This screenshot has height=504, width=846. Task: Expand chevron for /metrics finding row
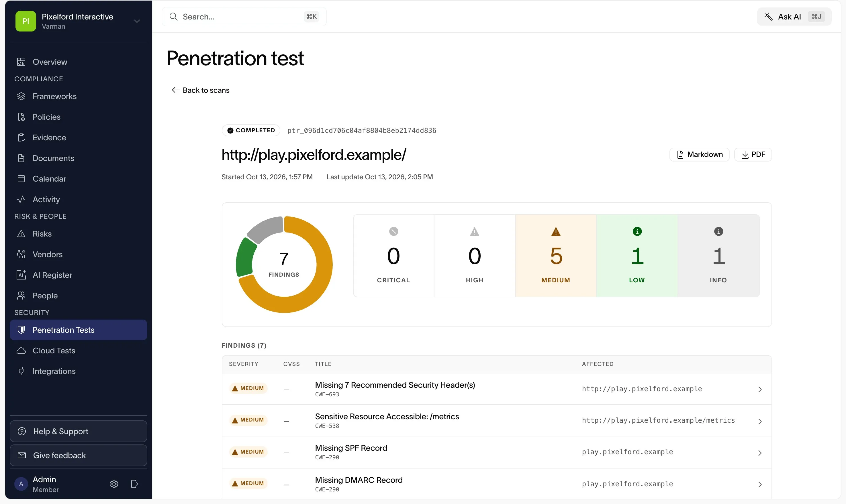tap(760, 422)
